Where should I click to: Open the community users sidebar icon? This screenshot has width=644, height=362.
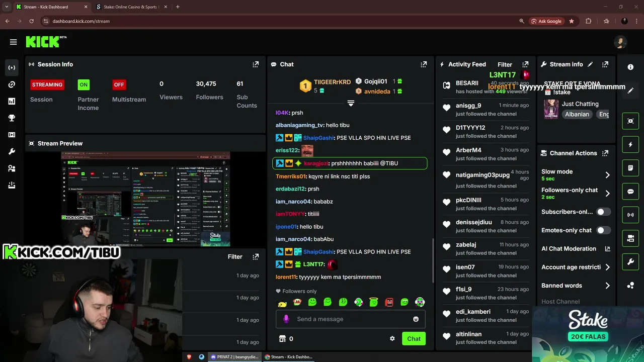coord(12,168)
